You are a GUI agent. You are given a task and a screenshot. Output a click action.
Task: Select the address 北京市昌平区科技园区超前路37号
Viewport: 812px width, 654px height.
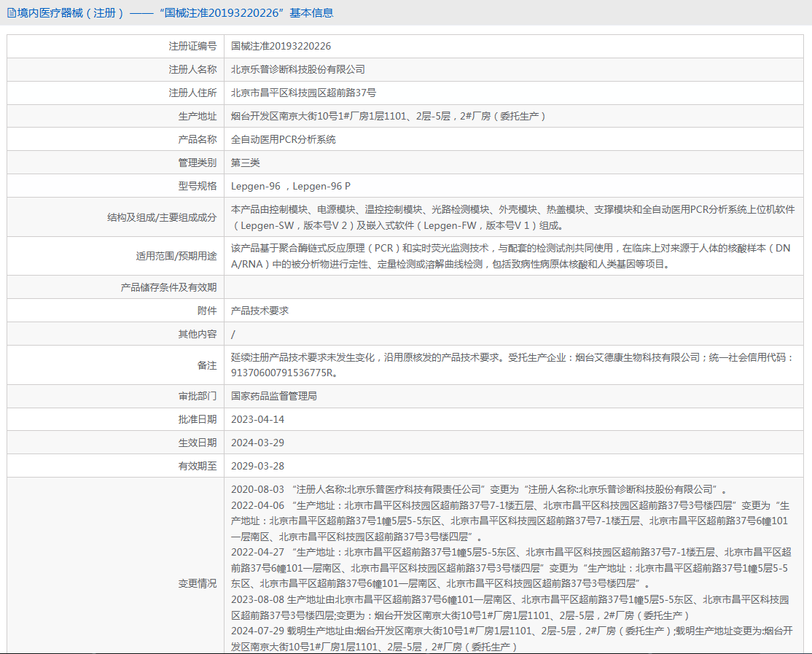[x=303, y=93]
